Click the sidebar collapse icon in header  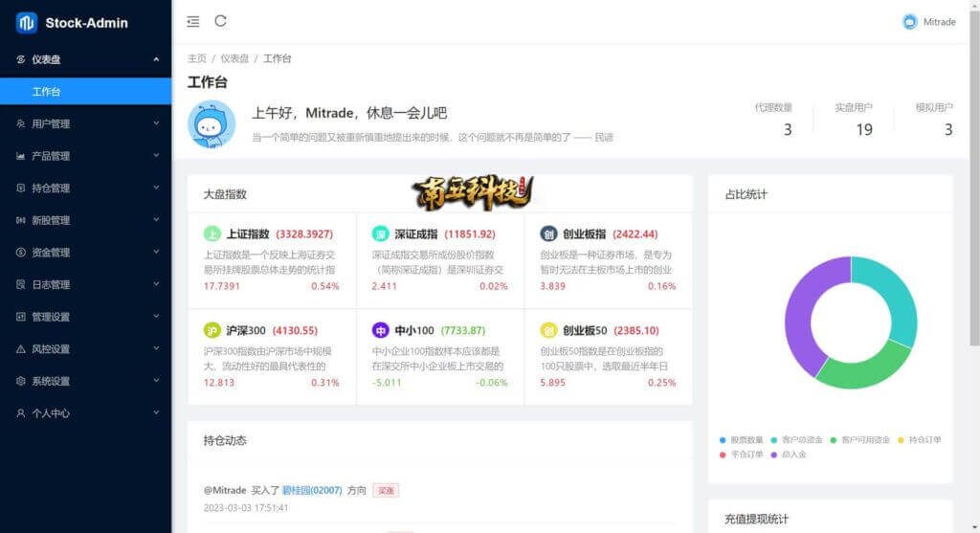193,21
